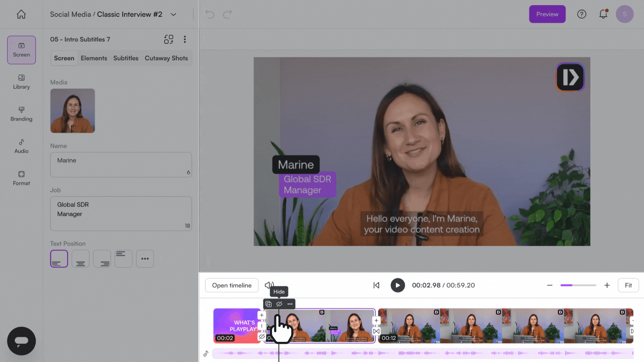Screen dimensions: 644x362
Task: Duplicate the selected clip from toolbar
Action: [268, 304]
